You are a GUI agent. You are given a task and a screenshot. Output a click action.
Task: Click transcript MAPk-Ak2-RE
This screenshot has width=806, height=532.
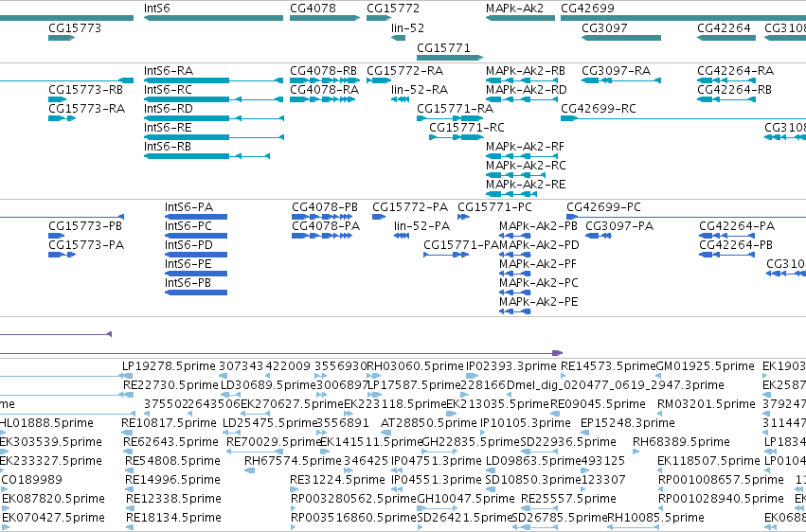click(x=511, y=194)
